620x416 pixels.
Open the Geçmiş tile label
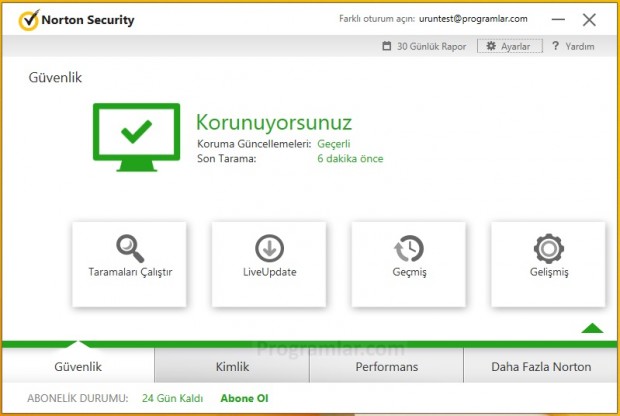click(409, 272)
